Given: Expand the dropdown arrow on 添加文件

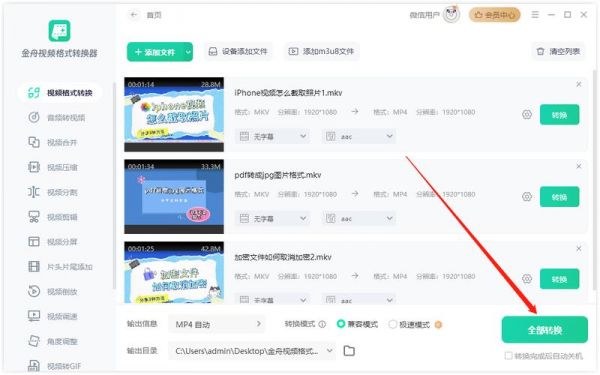Looking at the screenshot, I should click(188, 52).
